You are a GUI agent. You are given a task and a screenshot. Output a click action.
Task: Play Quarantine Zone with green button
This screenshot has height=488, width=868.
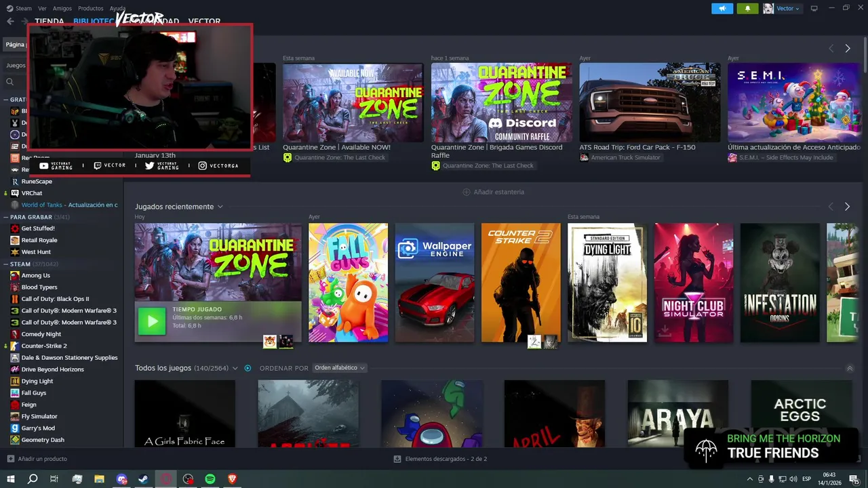[x=152, y=321]
